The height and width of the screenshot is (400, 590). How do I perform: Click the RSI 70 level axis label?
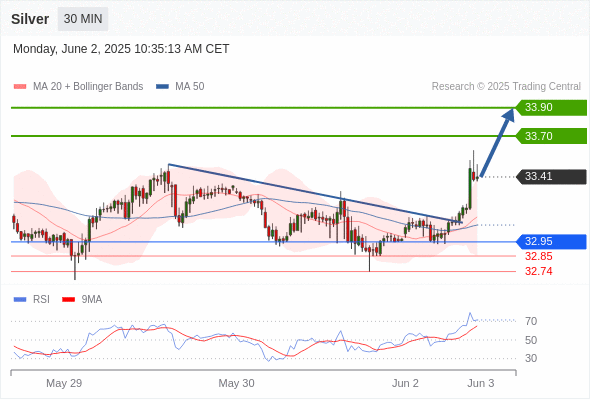(531, 321)
